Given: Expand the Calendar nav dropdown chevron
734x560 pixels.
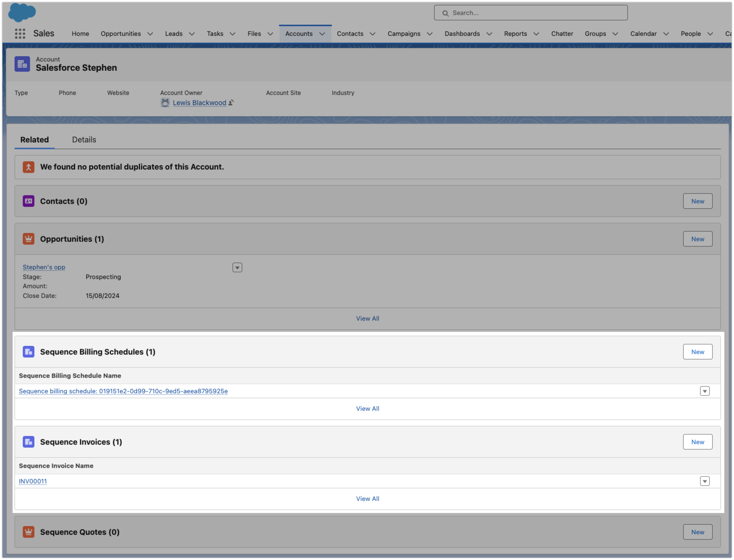Looking at the screenshot, I should tap(666, 34).
